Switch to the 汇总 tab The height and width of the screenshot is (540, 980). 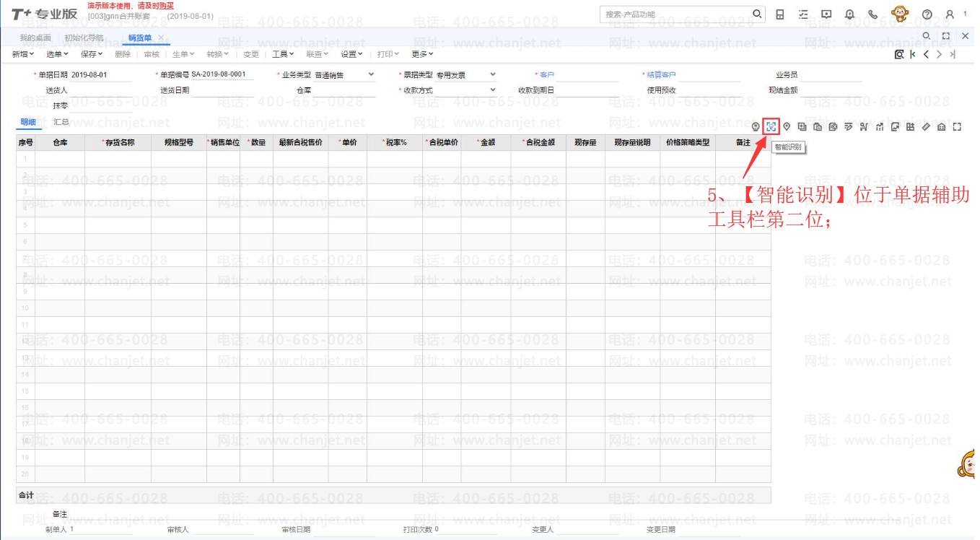tap(61, 122)
